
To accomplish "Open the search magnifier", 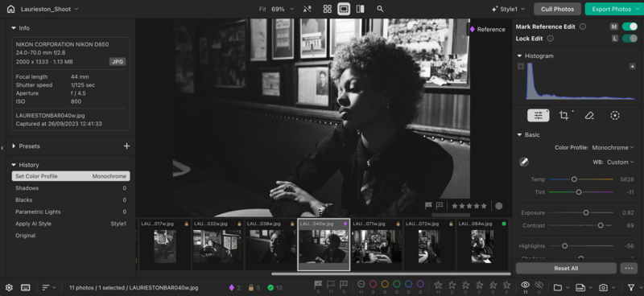I will [380, 9].
